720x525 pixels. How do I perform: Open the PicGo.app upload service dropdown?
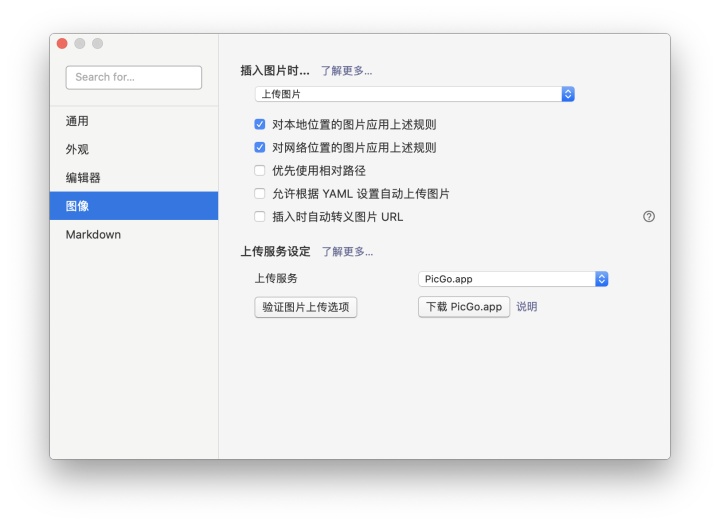point(513,279)
